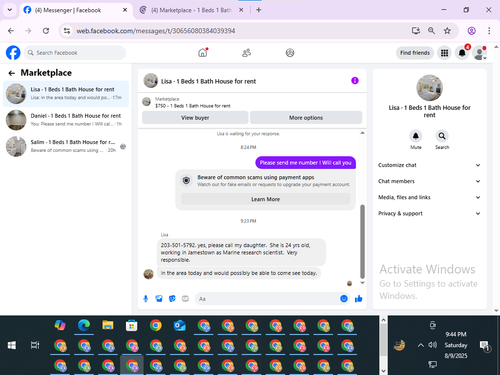
Task: Click the View buyer button
Action: coord(195,118)
